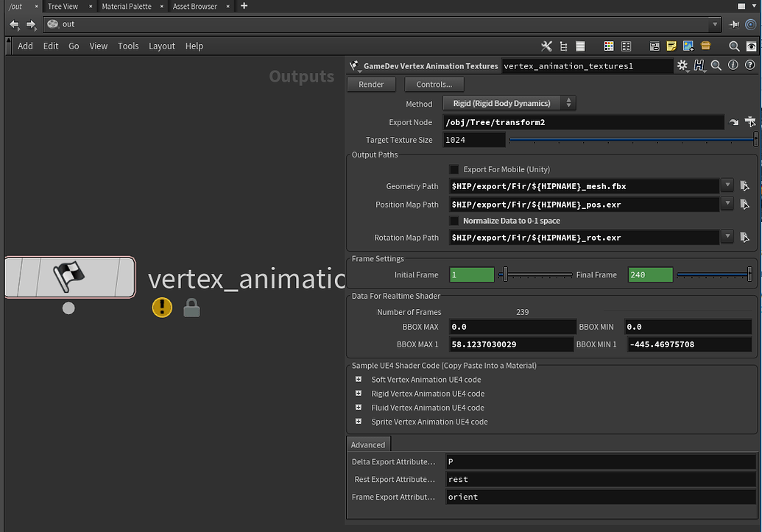
Task: Click the Controls... button
Action: click(434, 85)
